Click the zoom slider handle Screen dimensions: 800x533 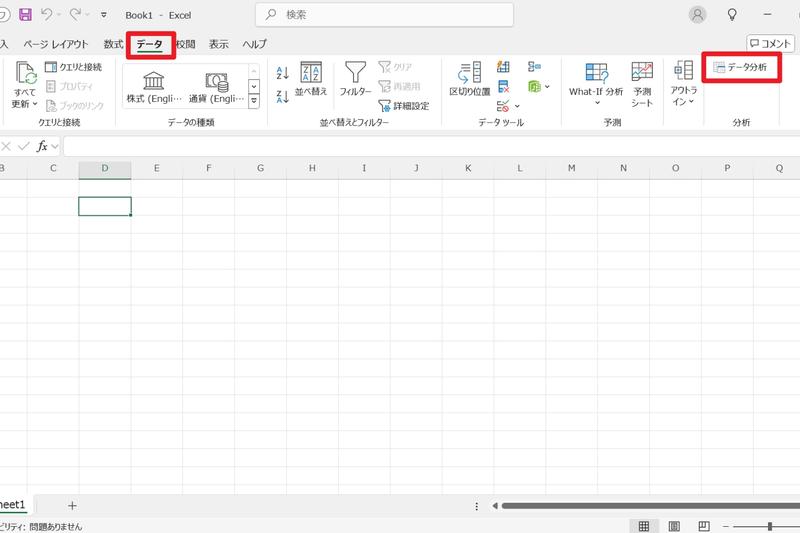tap(769, 526)
